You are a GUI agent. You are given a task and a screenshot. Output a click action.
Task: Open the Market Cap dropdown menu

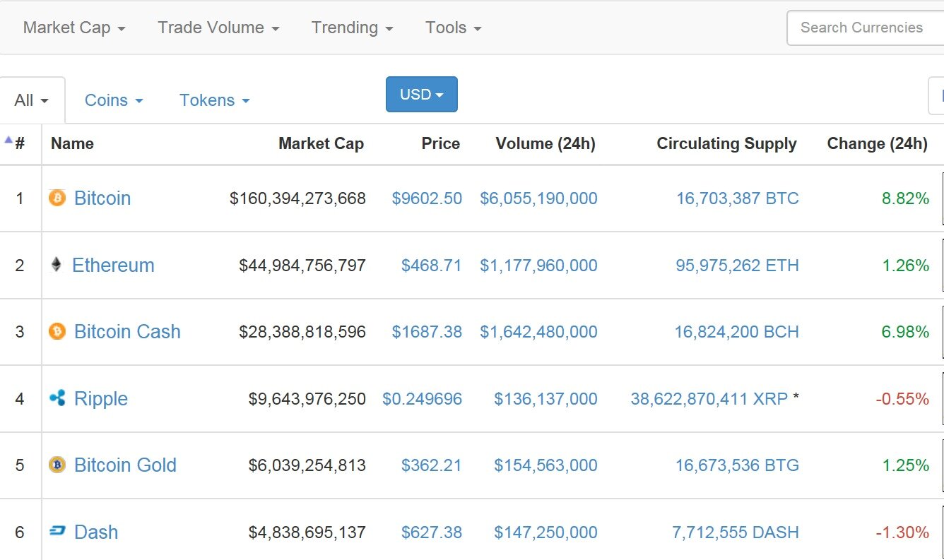coord(74,28)
